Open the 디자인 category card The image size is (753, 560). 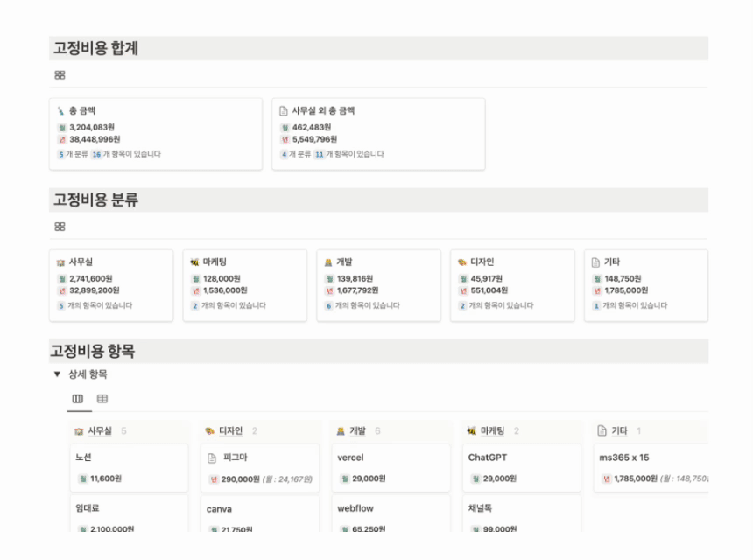511,284
